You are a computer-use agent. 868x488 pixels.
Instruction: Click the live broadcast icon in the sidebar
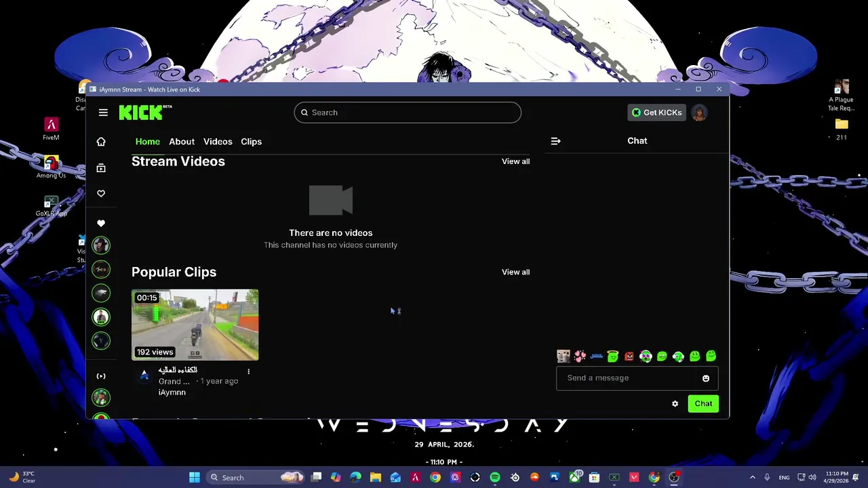101,376
